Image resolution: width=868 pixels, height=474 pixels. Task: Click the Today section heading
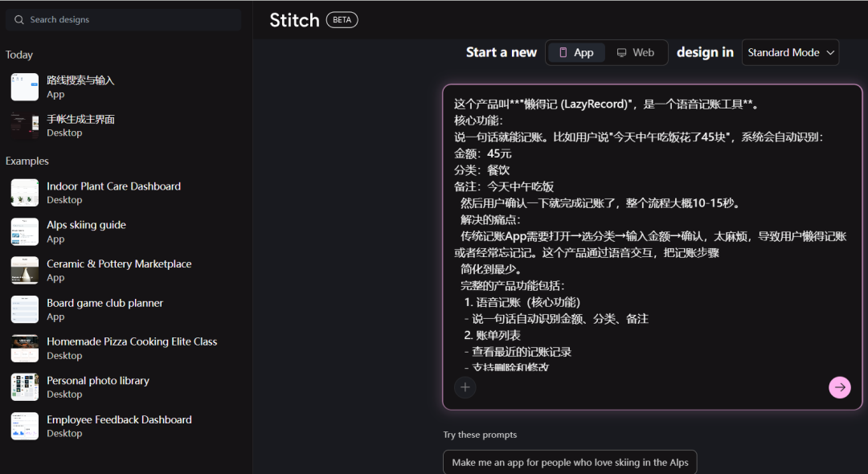point(18,55)
